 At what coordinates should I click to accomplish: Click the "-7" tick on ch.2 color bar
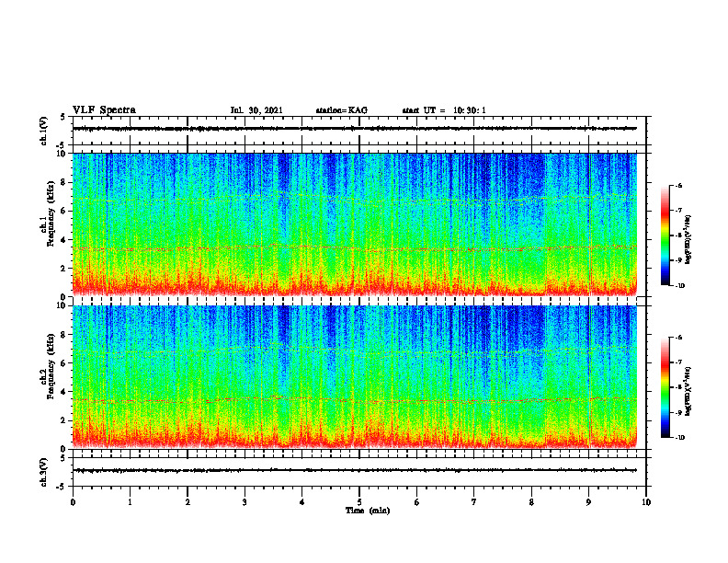point(679,362)
